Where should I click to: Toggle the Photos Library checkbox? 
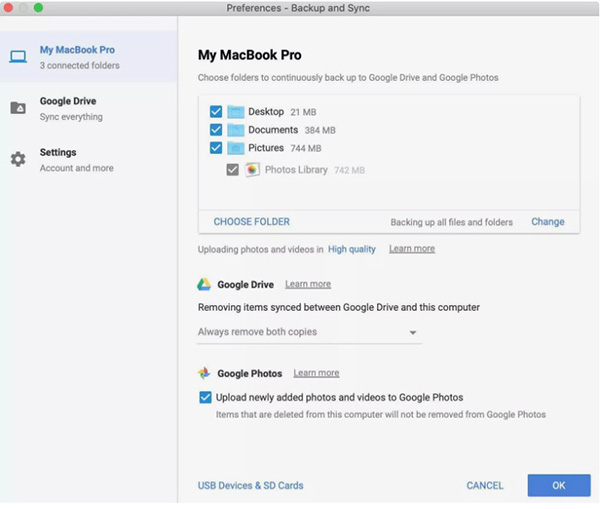point(232,170)
